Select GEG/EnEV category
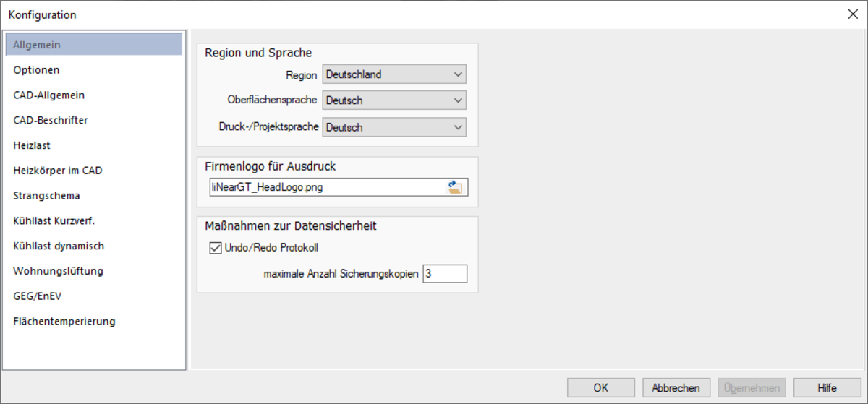 94,296
